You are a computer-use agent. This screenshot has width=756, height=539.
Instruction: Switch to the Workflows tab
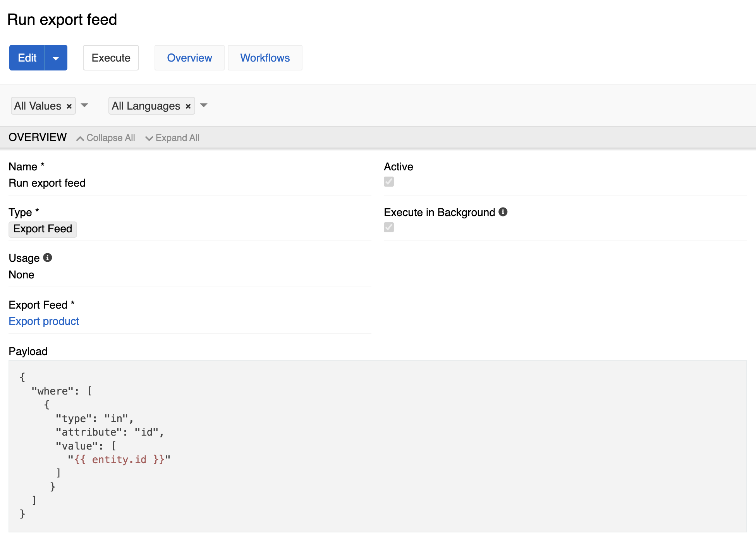(265, 58)
